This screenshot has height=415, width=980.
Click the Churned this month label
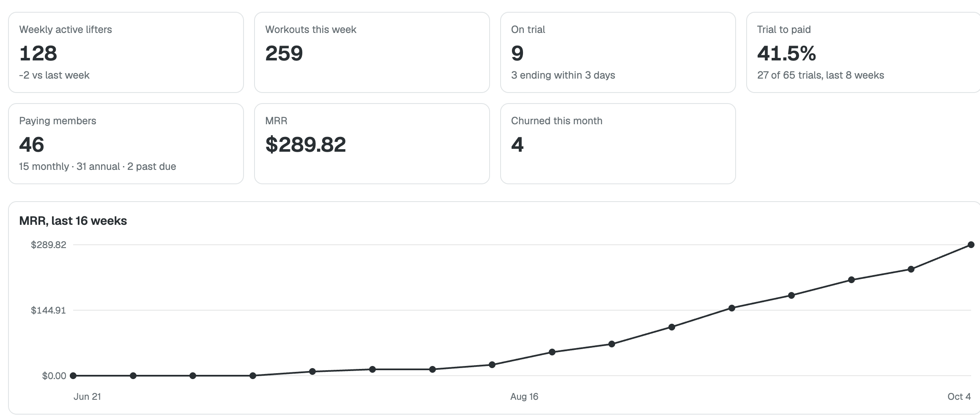tap(557, 121)
